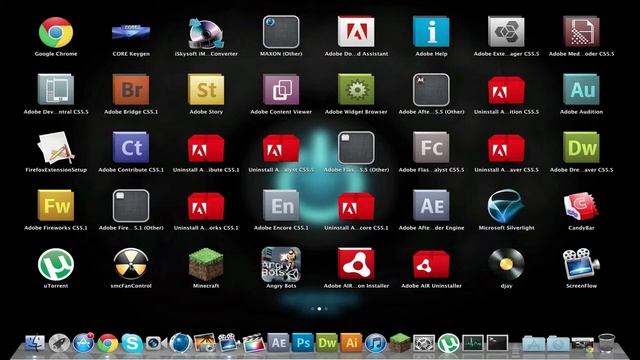The width and height of the screenshot is (640, 360).
Task: Go to the first Launchpad page dot
Action: pos(313,309)
